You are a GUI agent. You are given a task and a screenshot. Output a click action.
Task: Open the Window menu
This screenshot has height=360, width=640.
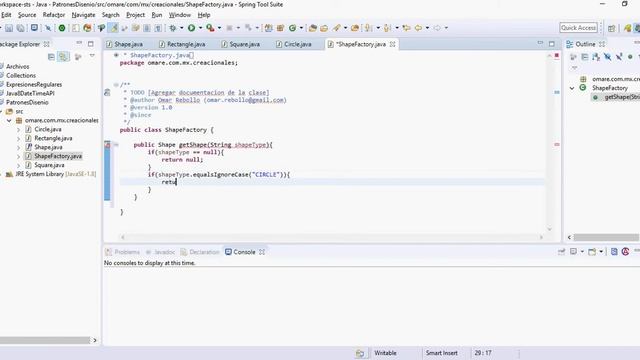point(180,15)
